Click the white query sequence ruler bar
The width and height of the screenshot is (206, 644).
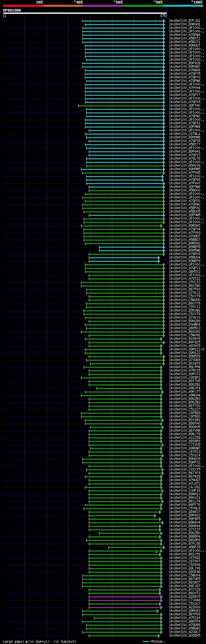[85, 13]
